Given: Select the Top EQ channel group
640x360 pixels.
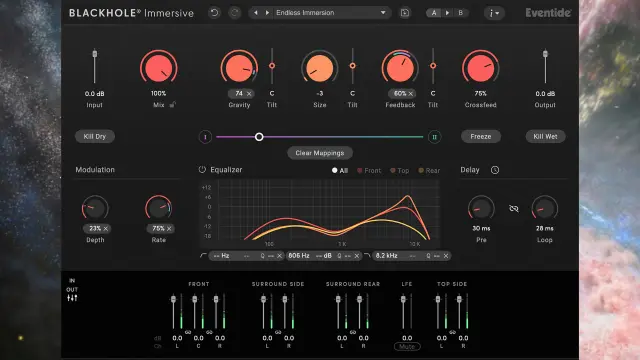Looking at the screenshot, I should pyautogui.click(x=399, y=171).
